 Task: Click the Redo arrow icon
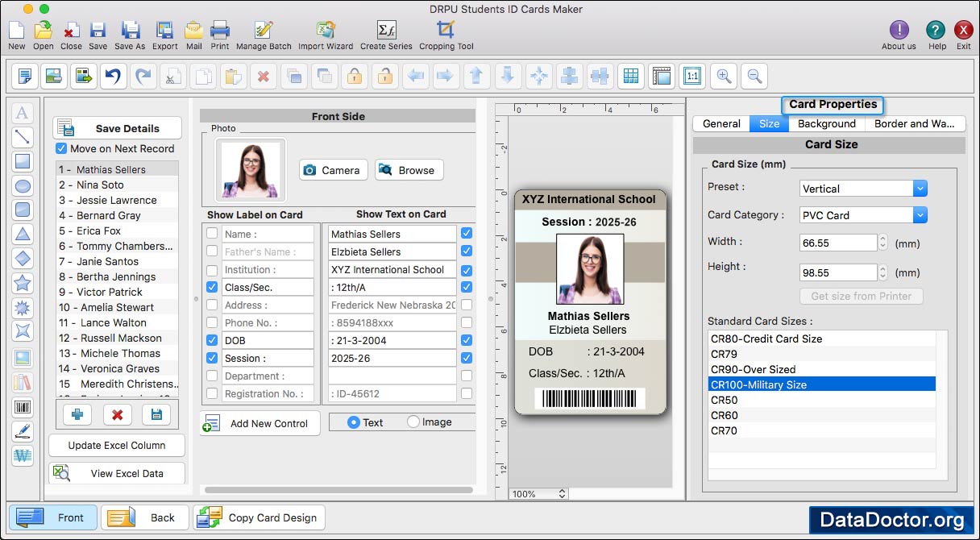(x=143, y=77)
